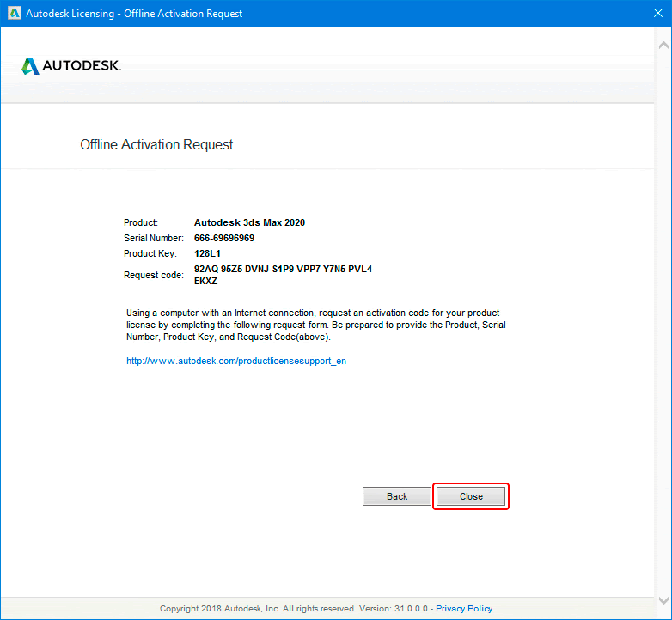The height and width of the screenshot is (620, 672).
Task: Select the request code ending EKXZ
Action: [x=205, y=281]
